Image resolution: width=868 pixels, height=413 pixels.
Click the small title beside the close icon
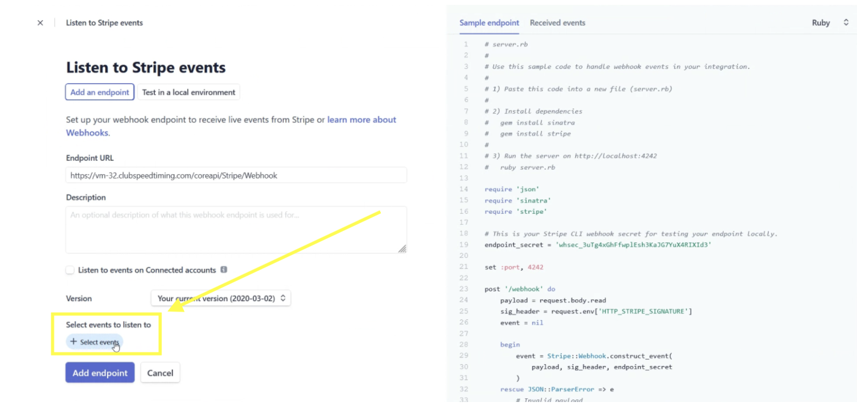point(105,23)
